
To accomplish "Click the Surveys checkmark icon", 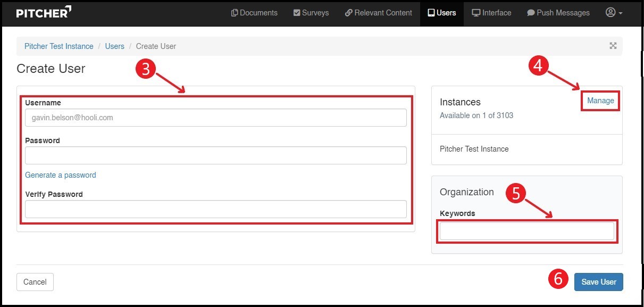I will tap(296, 12).
